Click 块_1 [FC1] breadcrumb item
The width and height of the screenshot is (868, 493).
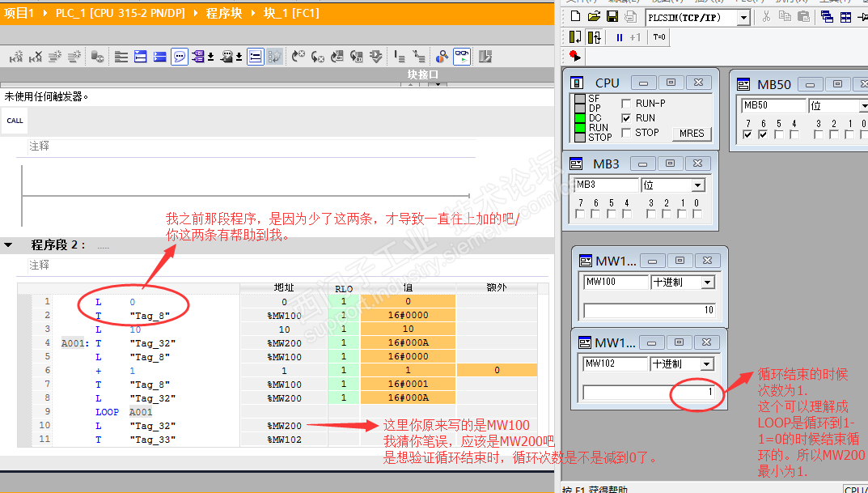tap(292, 13)
